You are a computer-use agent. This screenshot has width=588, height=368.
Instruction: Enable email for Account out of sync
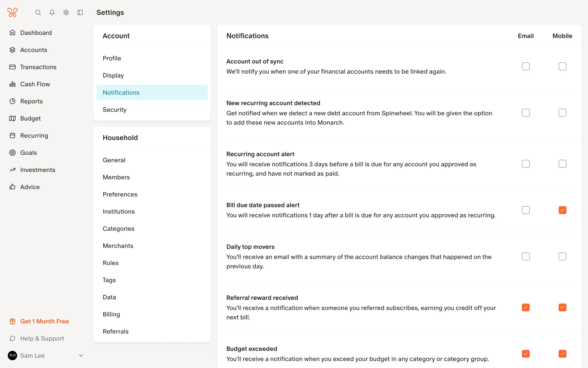coord(526,67)
